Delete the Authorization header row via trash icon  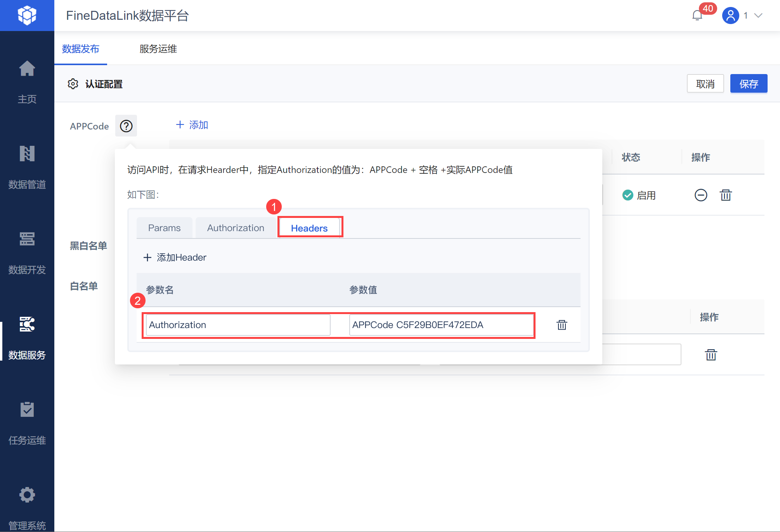[x=562, y=325]
